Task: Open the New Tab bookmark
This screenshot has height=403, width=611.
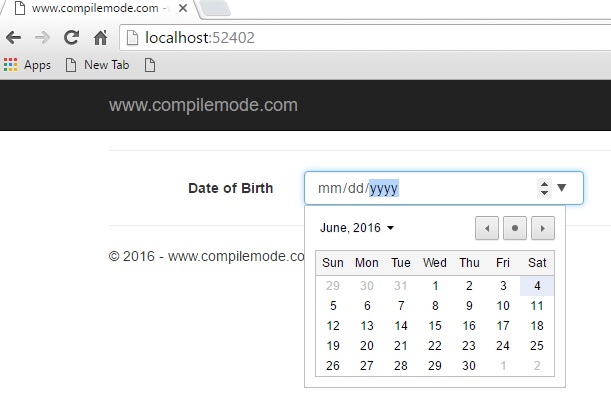Action: (99, 65)
